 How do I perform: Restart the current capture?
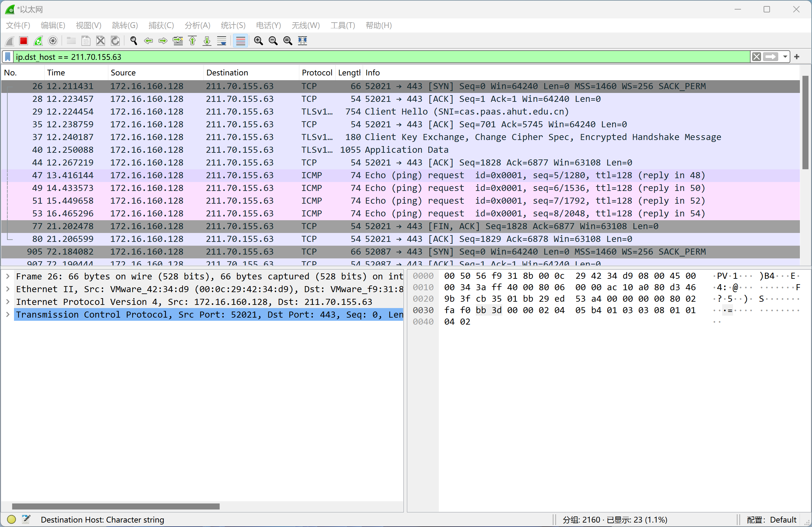click(x=38, y=40)
